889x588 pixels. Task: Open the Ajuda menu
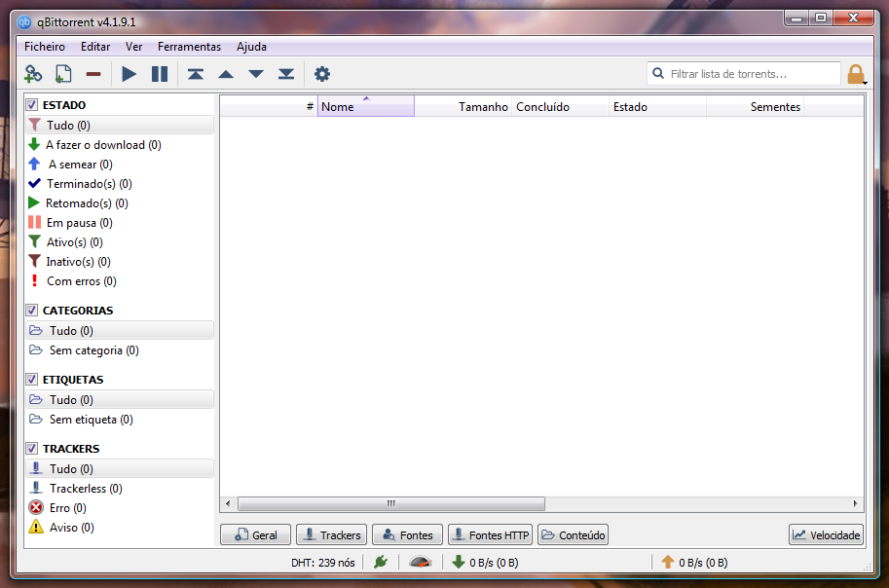[x=252, y=47]
